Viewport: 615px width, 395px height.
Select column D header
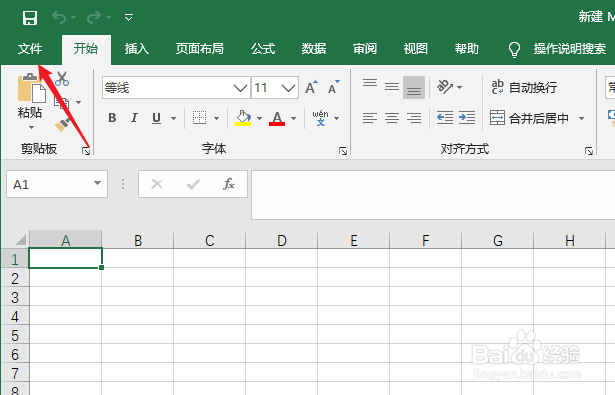pos(282,240)
